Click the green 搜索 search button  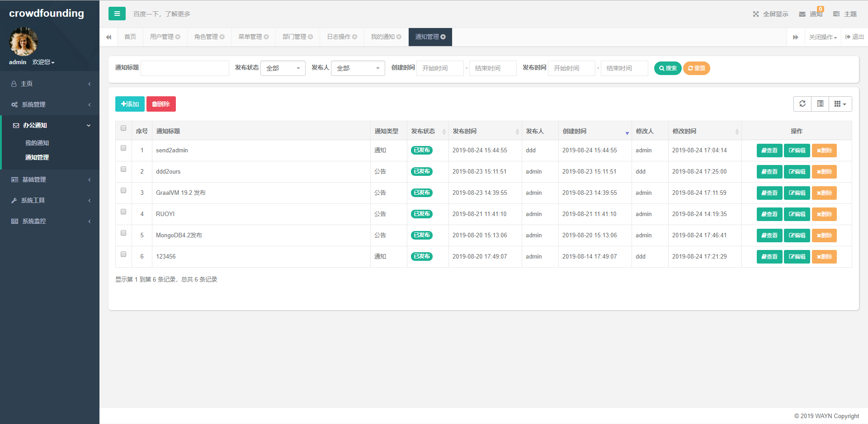tap(668, 68)
